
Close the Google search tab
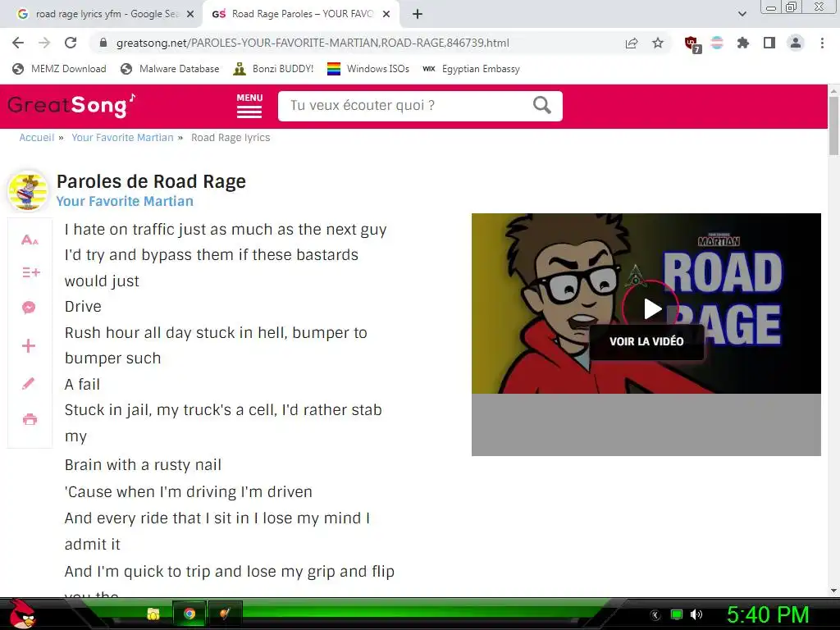[190, 15]
